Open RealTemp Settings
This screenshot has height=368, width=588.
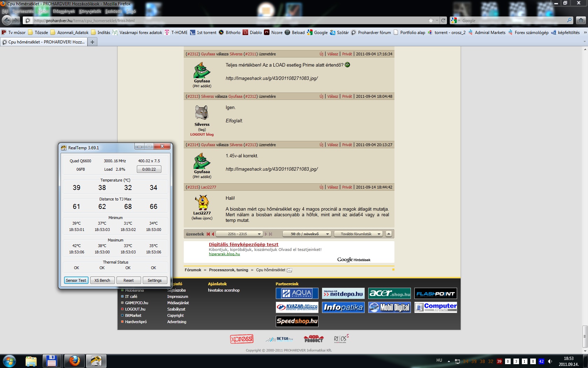point(155,280)
